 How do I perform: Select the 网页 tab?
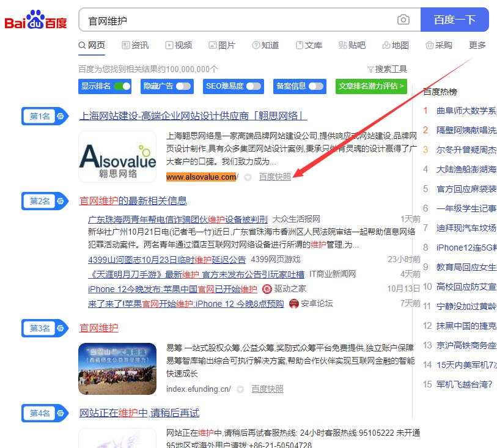[x=92, y=45]
